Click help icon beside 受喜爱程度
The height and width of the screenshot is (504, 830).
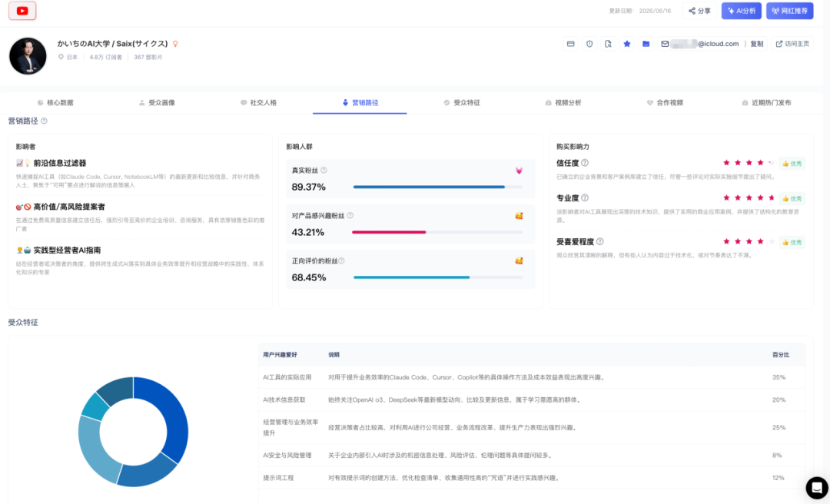599,241
